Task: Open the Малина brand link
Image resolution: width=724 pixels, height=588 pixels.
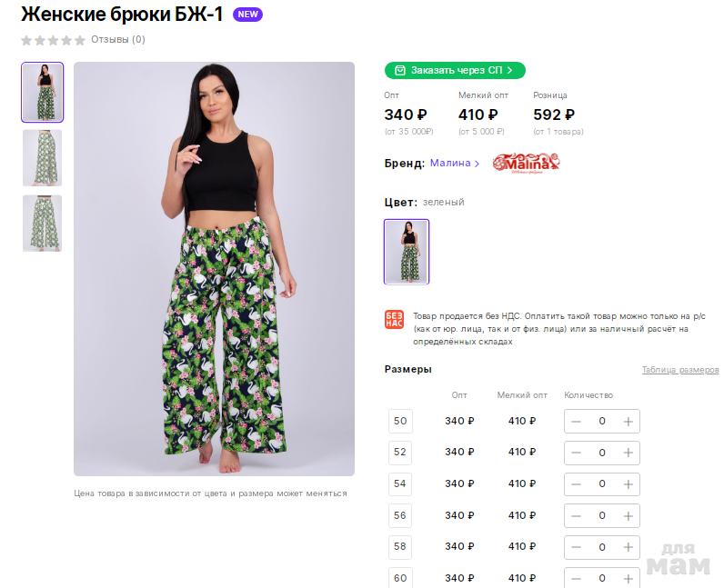Action: tap(455, 164)
